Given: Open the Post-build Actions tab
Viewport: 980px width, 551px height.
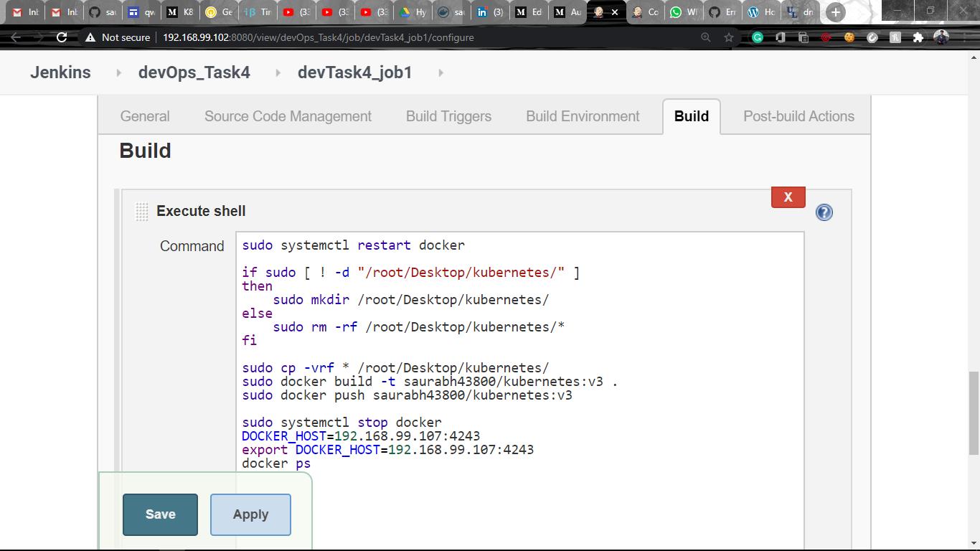Looking at the screenshot, I should 798,116.
